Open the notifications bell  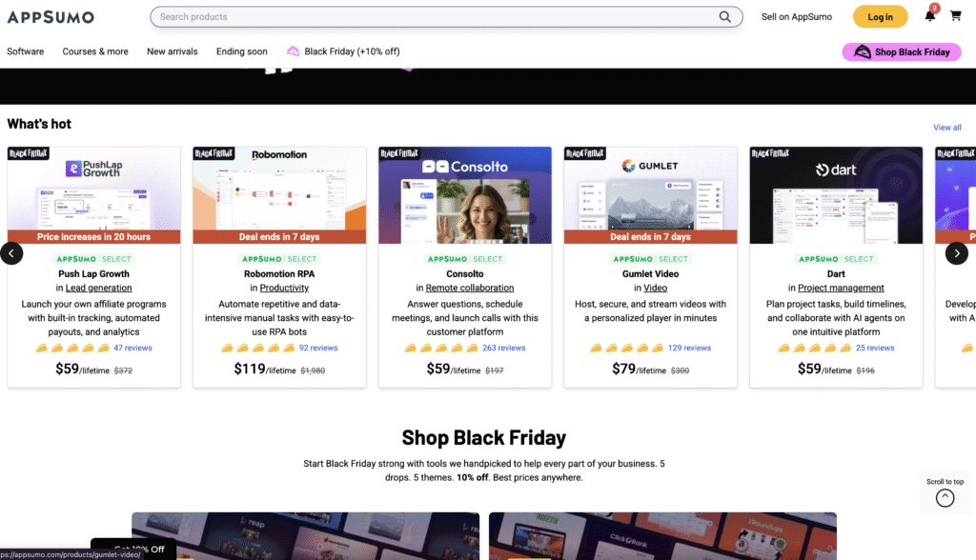coord(930,16)
